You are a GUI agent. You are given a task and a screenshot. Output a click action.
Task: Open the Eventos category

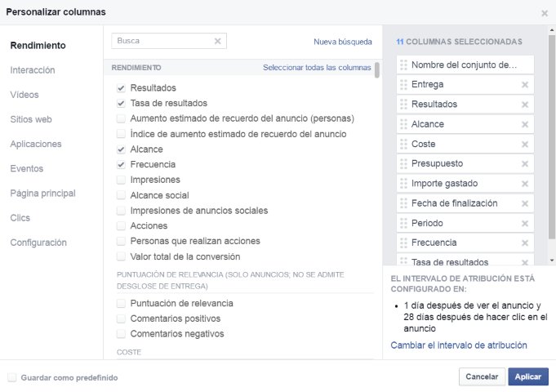click(27, 168)
